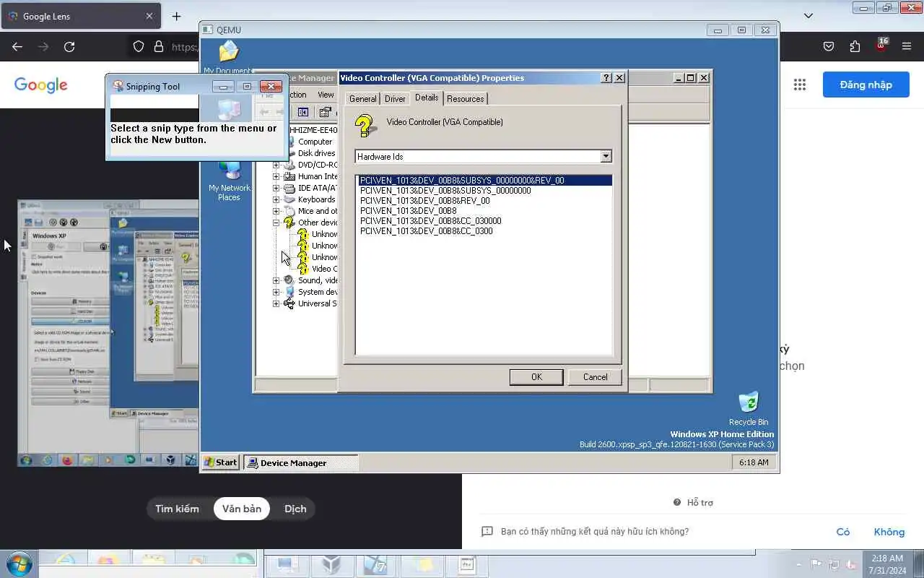Expand the System devices tree node
The width and height of the screenshot is (924, 578).
coord(276,292)
